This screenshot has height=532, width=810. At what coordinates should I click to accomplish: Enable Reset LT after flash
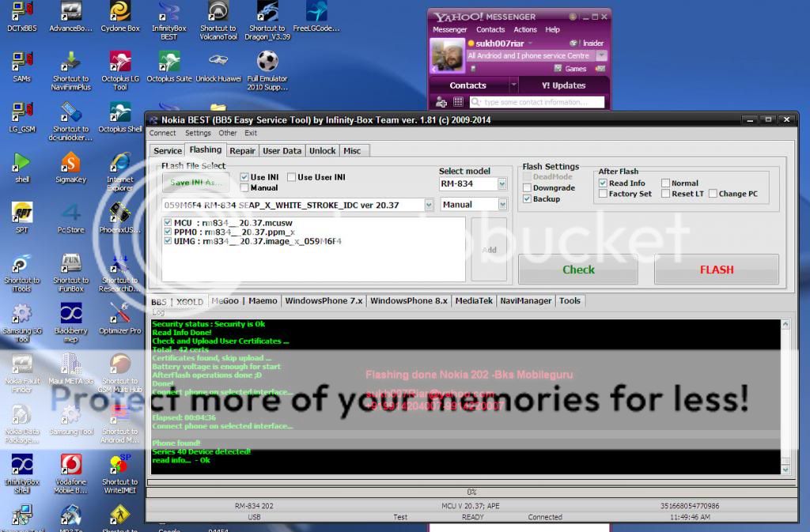pos(665,194)
